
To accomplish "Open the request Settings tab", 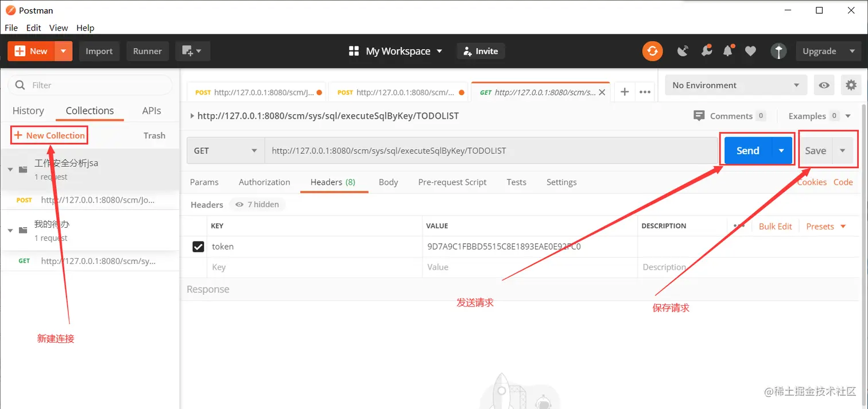I will pyautogui.click(x=561, y=182).
